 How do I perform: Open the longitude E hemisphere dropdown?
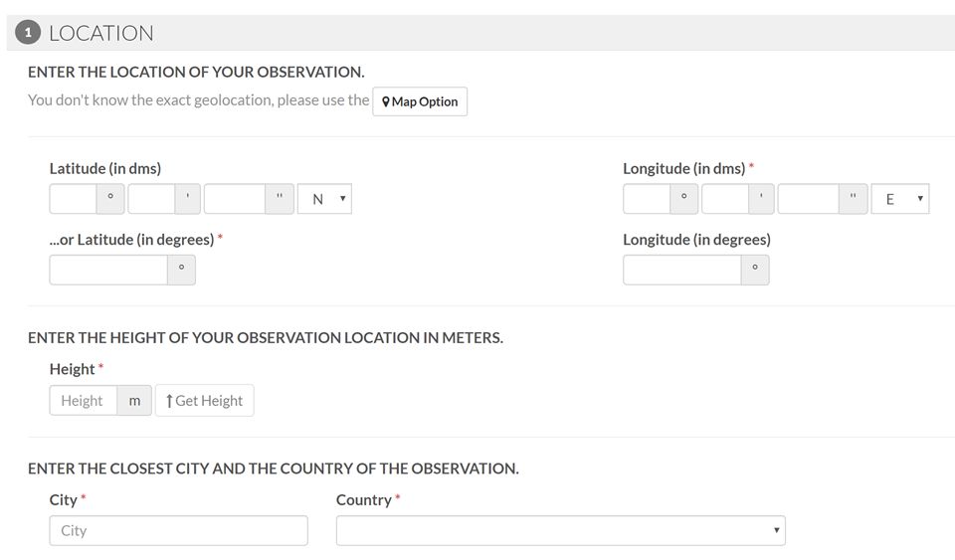click(x=900, y=199)
